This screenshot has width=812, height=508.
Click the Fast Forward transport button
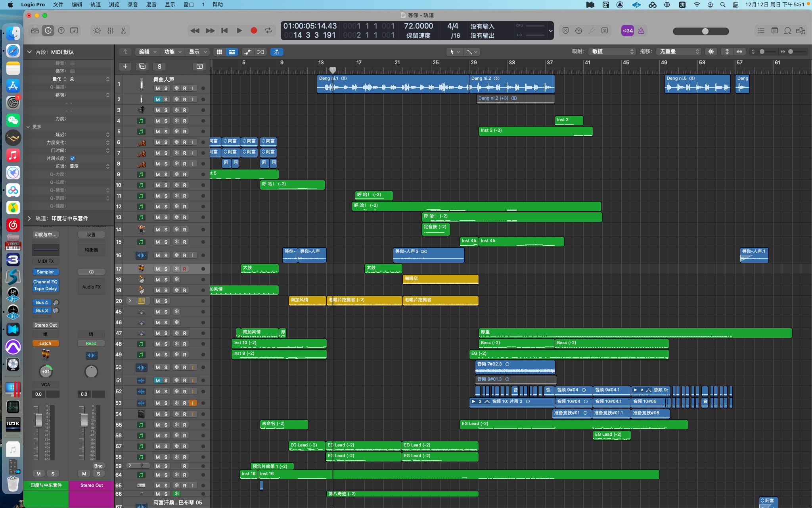[210, 31]
